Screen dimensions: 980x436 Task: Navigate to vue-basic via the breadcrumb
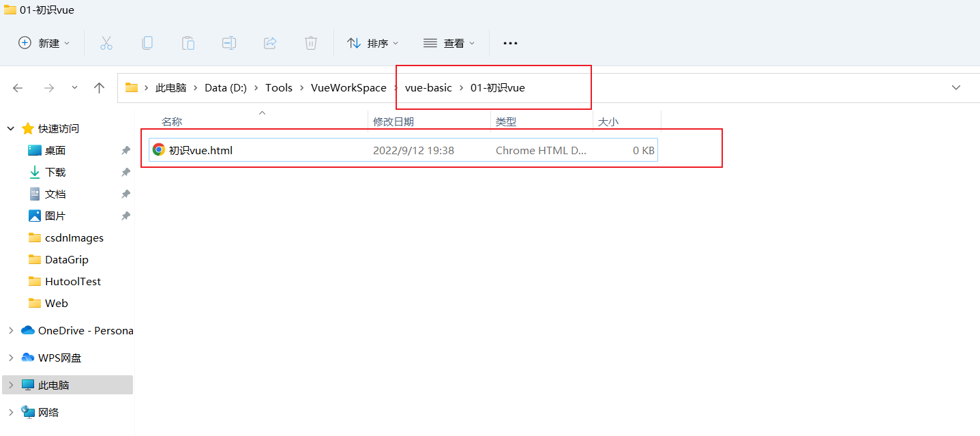(x=428, y=87)
